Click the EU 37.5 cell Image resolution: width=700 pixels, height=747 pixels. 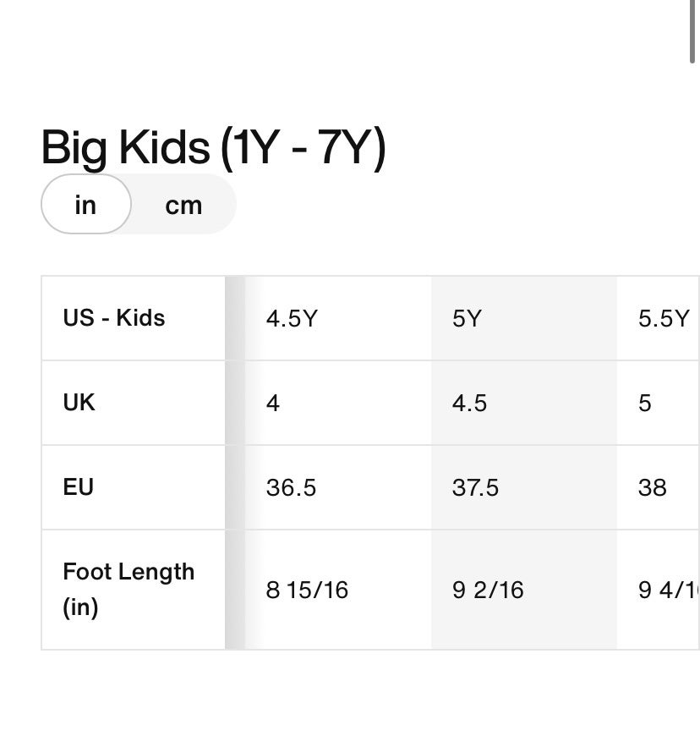[524, 487]
